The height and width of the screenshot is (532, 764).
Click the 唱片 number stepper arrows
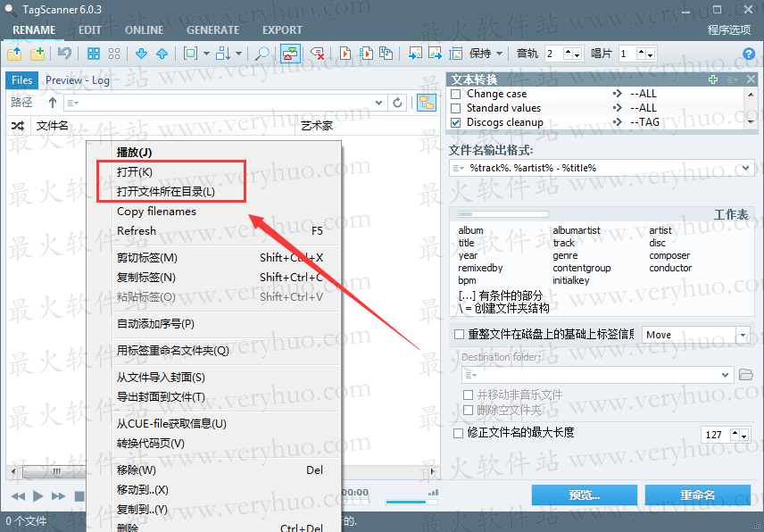pyautogui.click(x=646, y=54)
